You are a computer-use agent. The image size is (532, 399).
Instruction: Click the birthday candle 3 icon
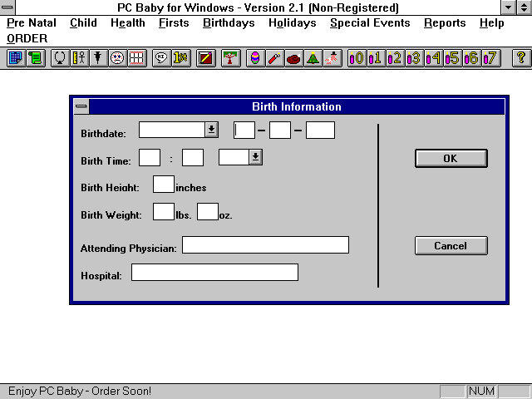(x=414, y=58)
